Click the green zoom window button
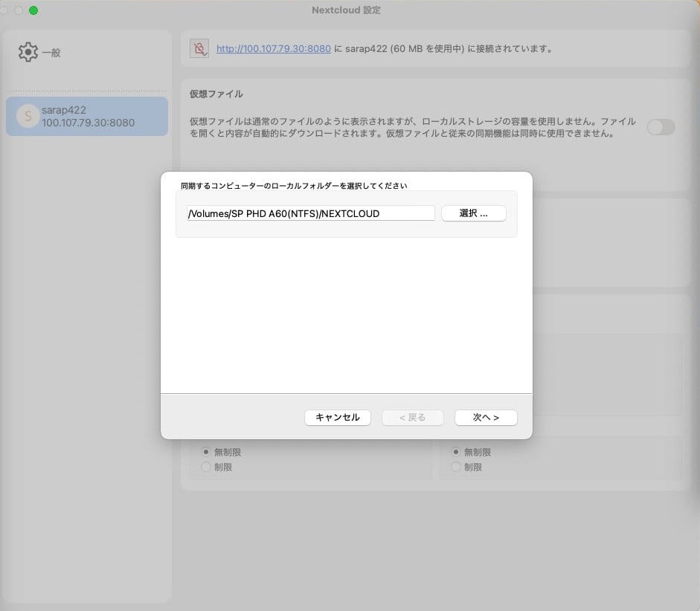Viewport: 700px width, 611px height. [x=33, y=10]
